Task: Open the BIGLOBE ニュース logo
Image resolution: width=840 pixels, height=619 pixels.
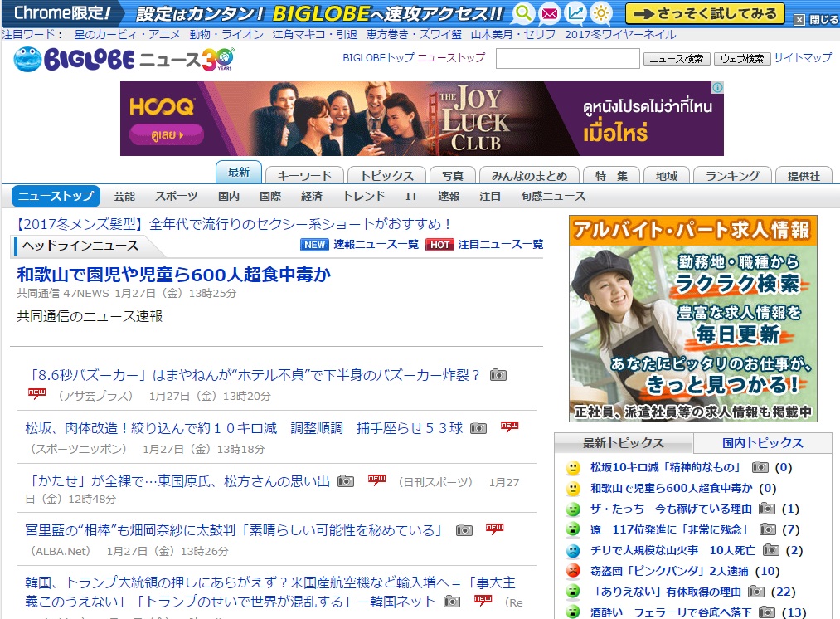Action: pyautogui.click(x=124, y=60)
